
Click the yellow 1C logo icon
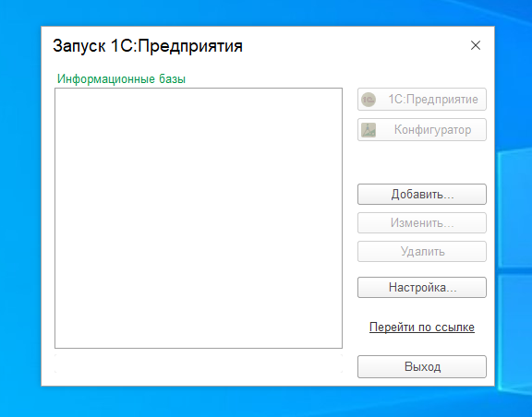(369, 100)
